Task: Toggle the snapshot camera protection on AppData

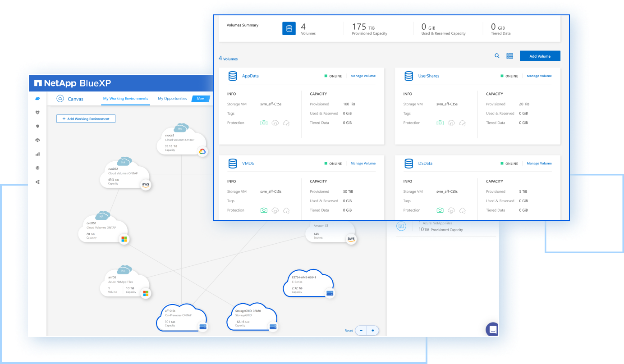Action: pos(264,122)
